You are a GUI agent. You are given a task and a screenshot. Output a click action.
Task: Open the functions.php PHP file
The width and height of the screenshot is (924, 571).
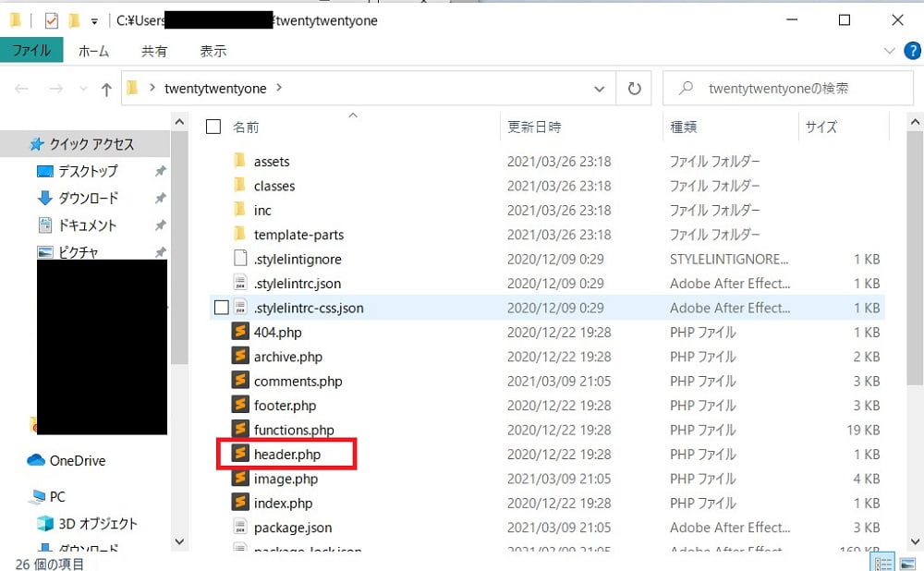(290, 430)
